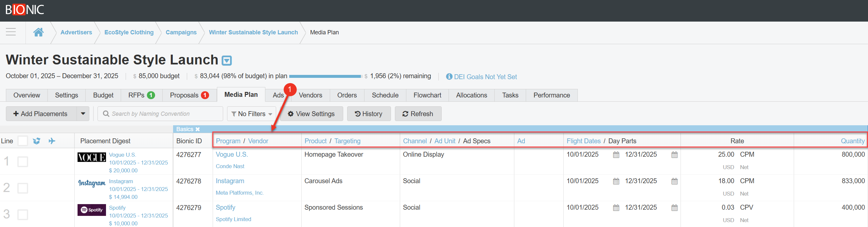Viewport: 868px width, 227px height.
Task: Toggle the select-all checkbox in Line header
Action: [x=23, y=141]
